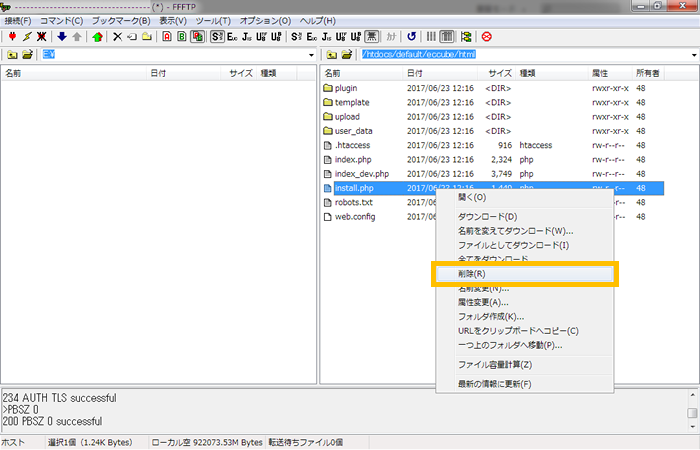Click the Delete X toolbar icon
This screenshot has width=700, height=450.
[x=117, y=37]
